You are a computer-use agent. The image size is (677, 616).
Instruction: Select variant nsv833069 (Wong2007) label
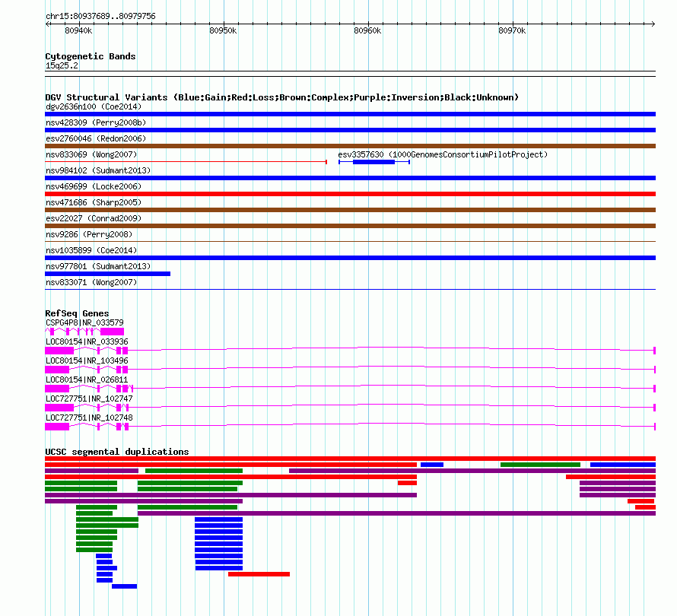tap(91, 154)
